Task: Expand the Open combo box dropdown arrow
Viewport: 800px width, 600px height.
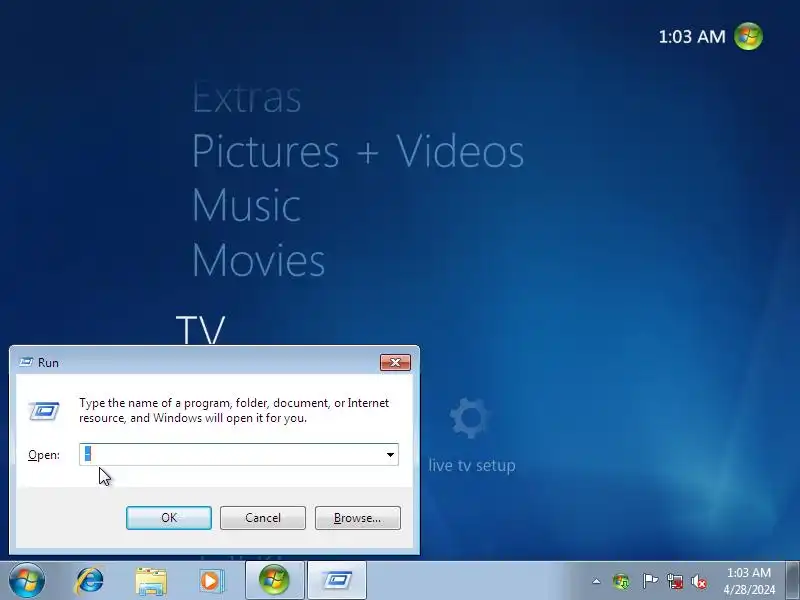Action: pyautogui.click(x=390, y=455)
